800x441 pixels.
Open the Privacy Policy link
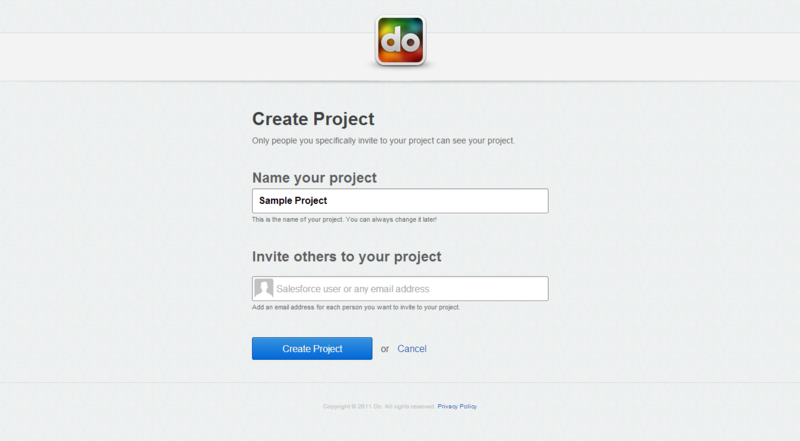pyautogui.click(x=457, y=406)
